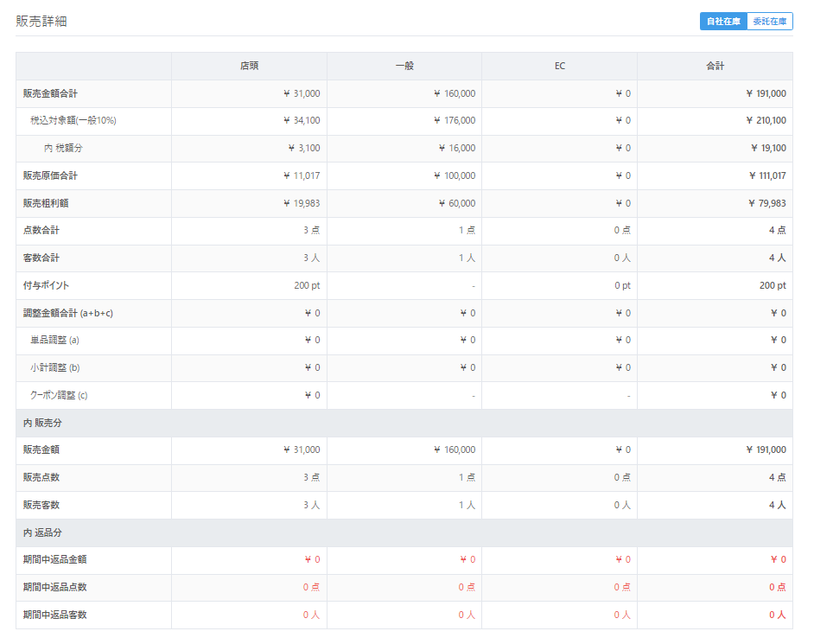Click the 点数合計 row label
The image size is (814, 644).
(41, 230)
